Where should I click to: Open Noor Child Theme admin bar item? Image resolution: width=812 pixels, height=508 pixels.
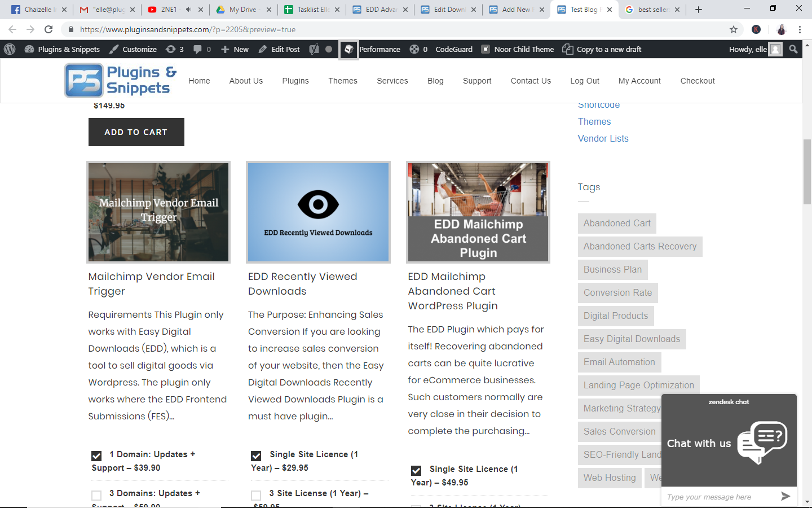(518, 49)
